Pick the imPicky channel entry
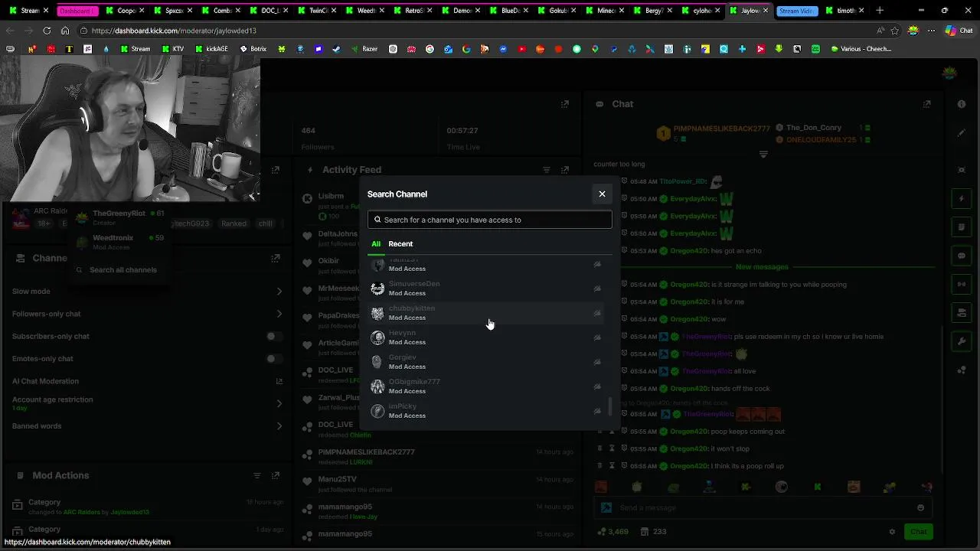The image size is (980, 551). pos(486,411)
